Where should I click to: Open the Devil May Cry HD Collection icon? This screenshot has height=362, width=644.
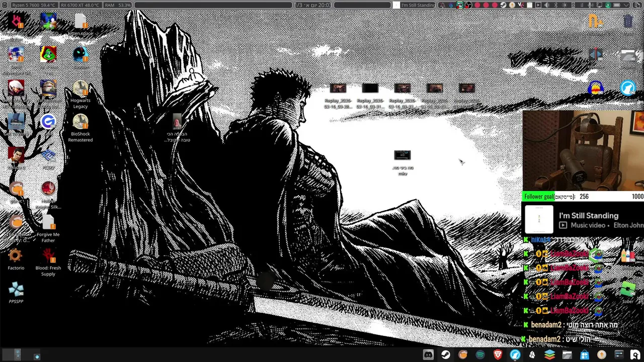[x=16, y=88]
